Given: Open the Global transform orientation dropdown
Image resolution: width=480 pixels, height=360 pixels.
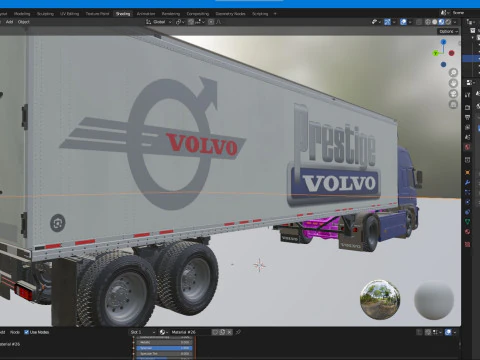Looking at the screenshot, I should point(159,22).
